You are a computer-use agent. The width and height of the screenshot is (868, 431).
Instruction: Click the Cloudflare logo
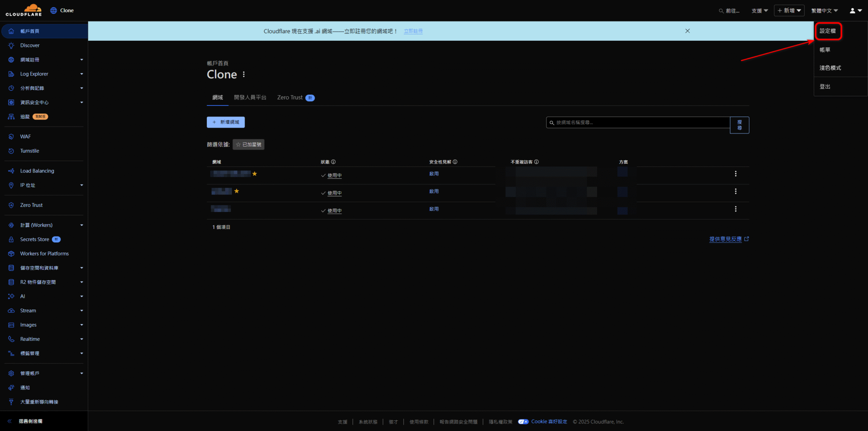(x=24, y=10)
